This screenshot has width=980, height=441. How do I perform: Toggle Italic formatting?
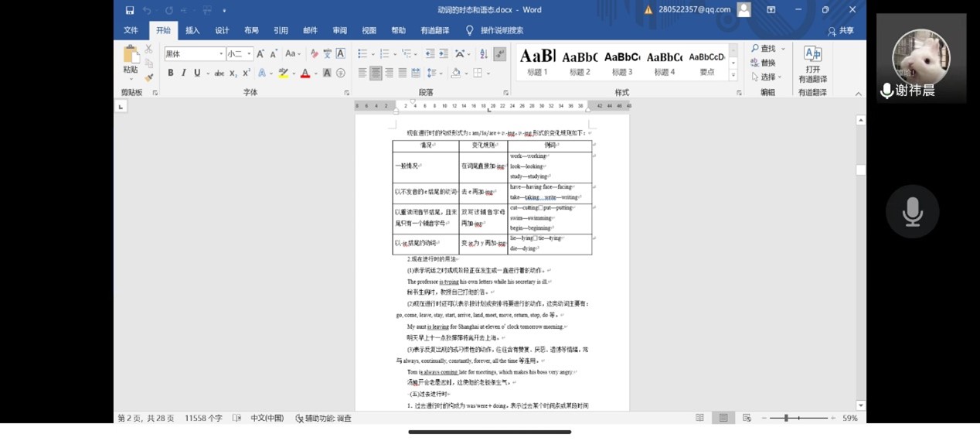click(x=183, y=73)
